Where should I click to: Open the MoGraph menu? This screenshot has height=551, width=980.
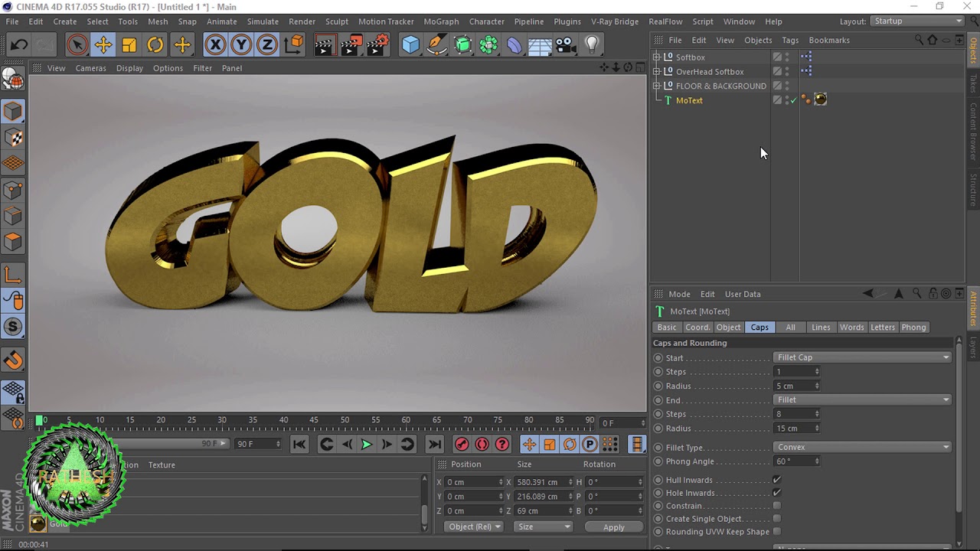[x=441, y=21]
